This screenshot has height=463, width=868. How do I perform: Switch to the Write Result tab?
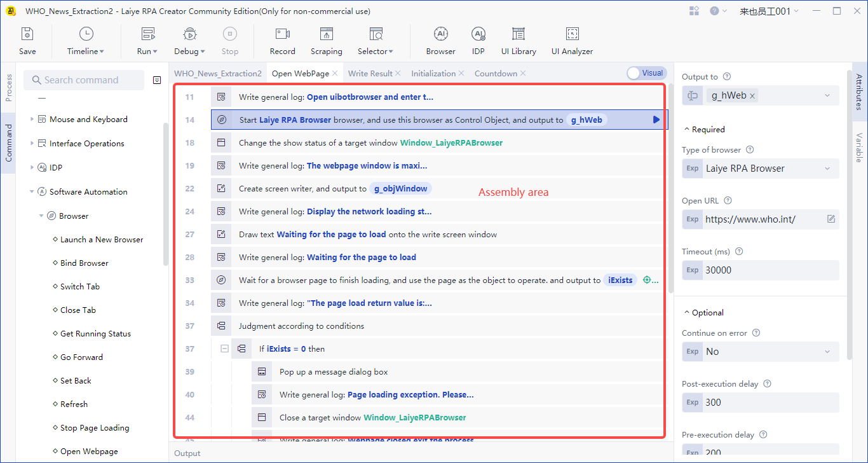coord(370,74)
